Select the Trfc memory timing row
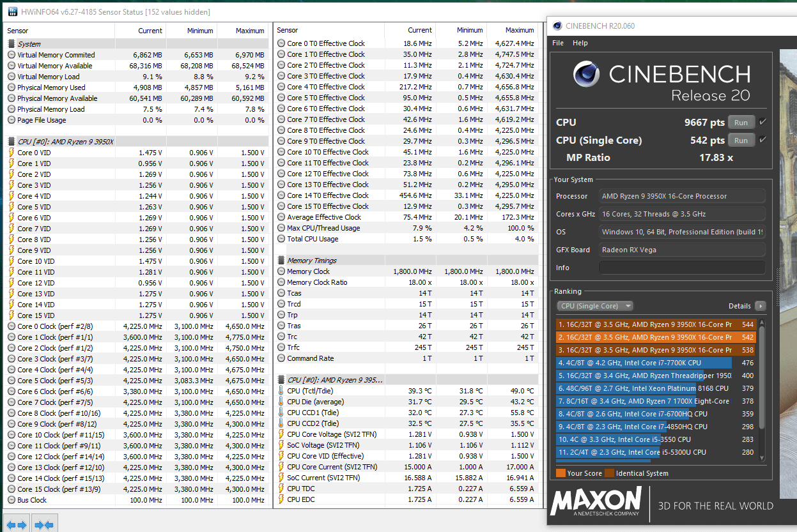 point(406,347)
